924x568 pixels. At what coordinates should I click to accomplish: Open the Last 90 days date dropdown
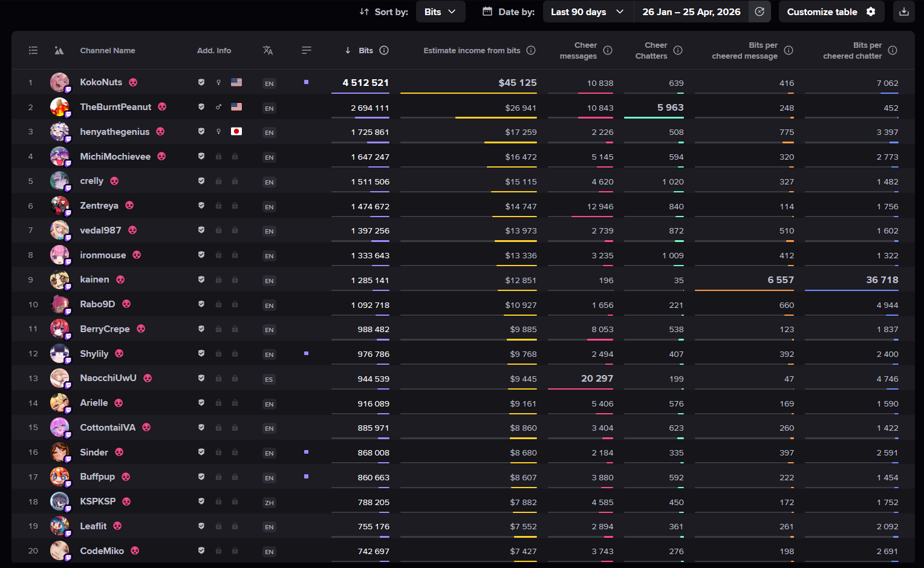coord(588,11)
